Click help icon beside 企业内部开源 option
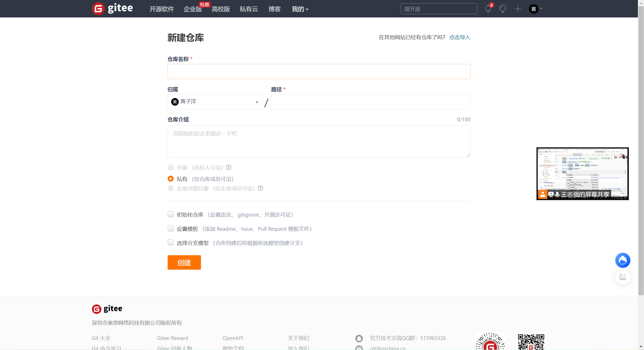The width and height of the screenshot is (644, 350). tap(260, 188)
